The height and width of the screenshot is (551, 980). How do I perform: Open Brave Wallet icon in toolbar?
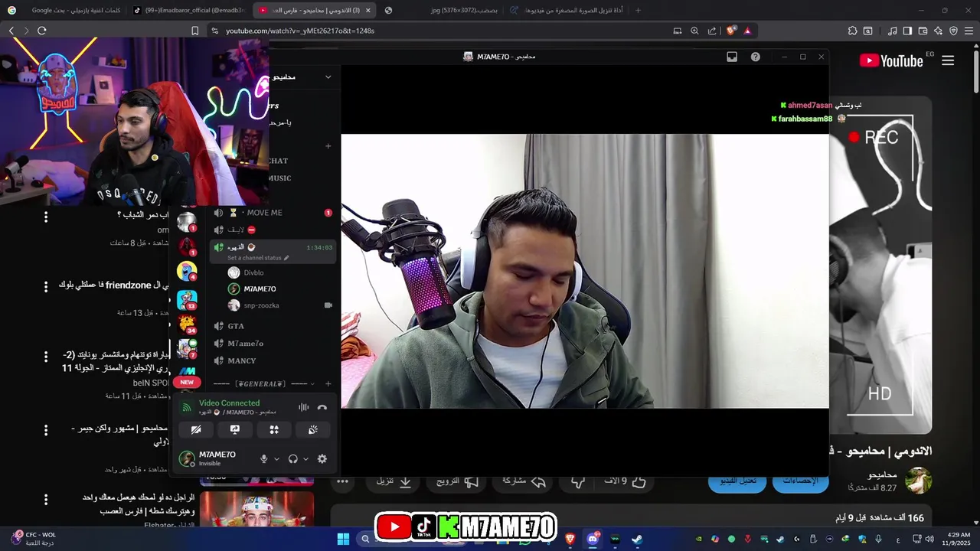(923, 31)
